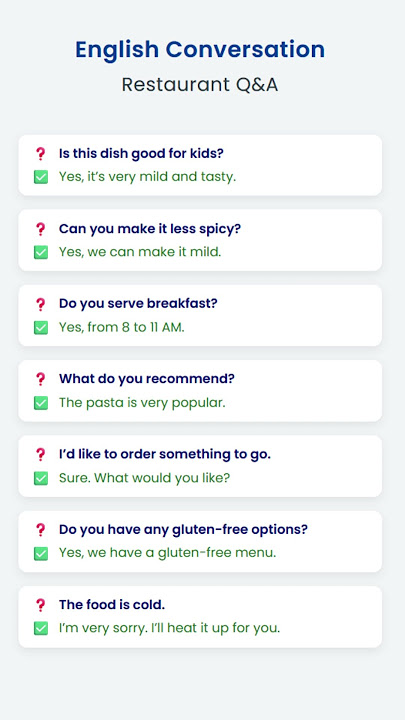
Task: Click the checkmark by 'Yes, from 8 to 11 AM.'
Action: [41, 327]
